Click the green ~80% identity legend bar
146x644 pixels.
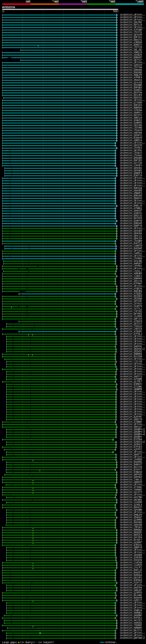pyautogui.click(x=101, y=4)
